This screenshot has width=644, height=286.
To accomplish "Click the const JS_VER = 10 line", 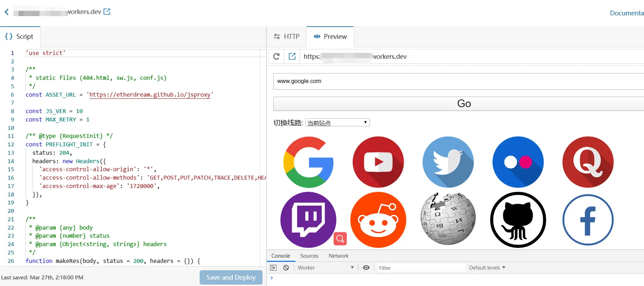I will pyautogui.click(x=54, y=111).
